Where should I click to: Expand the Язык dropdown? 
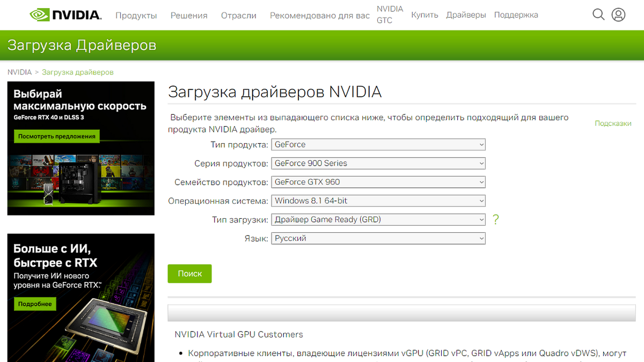(378, 238)
